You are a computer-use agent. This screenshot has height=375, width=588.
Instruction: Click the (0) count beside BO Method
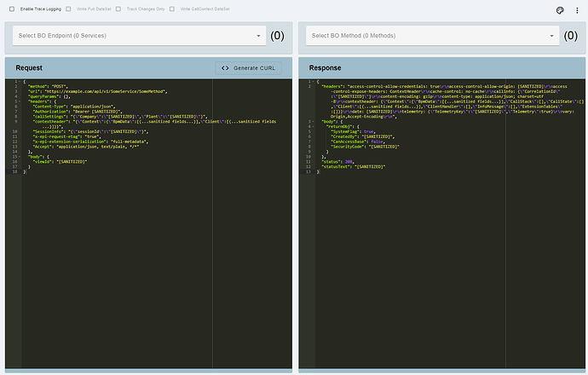(x=570, y=36)
